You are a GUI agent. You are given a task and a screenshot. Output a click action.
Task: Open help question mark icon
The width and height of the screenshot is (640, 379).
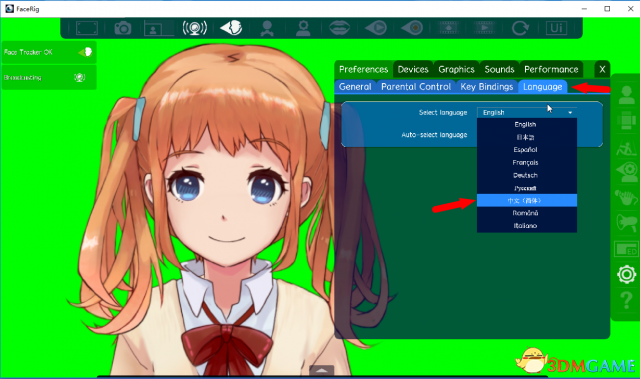coord(627,301)
